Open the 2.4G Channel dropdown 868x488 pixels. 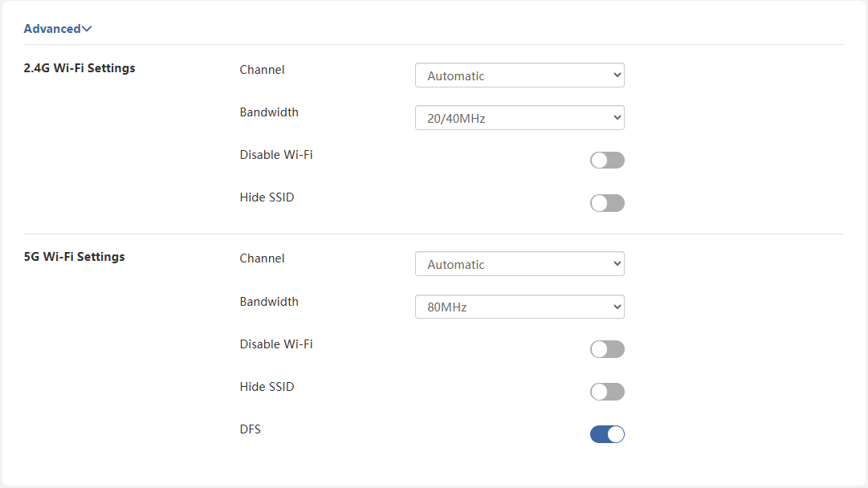pos(520,75)
